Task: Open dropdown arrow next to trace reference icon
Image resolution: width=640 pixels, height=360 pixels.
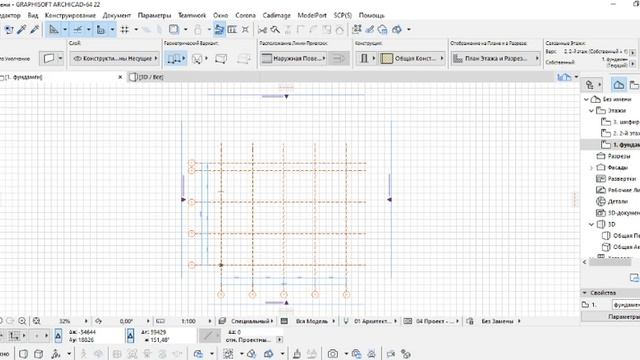Action: [185, 29]
